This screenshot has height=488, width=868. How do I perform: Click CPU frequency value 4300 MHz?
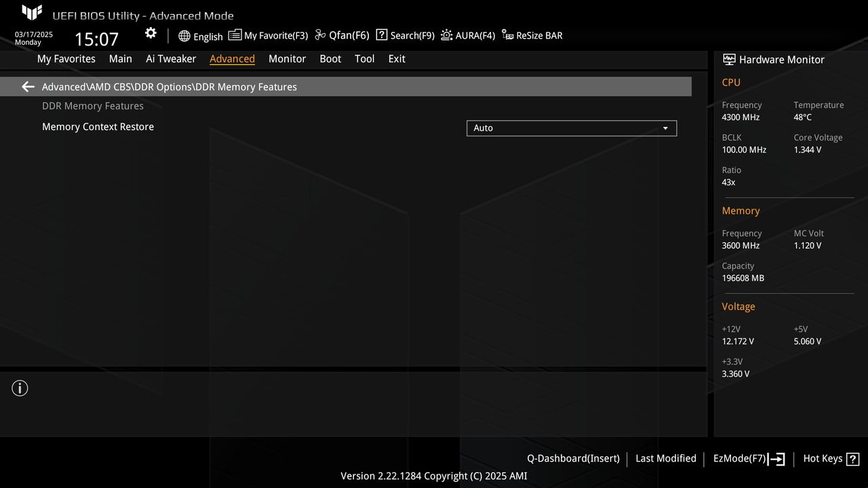tap(741, 117)
